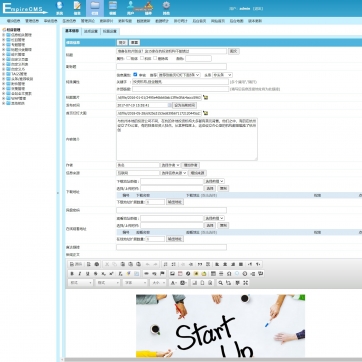Check the 斜体 italic title attribute checkbox
The image size is (362, 362).
pos(142,58)
